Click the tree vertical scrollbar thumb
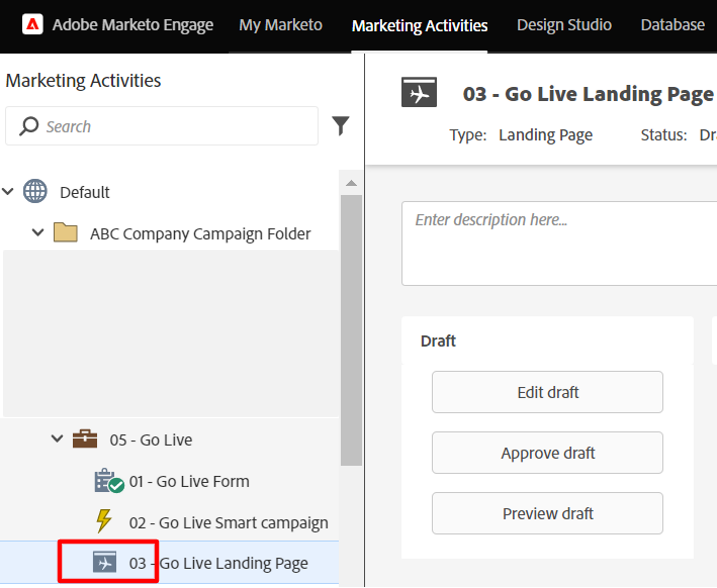717x588 pixels. (x=351, y=330)
